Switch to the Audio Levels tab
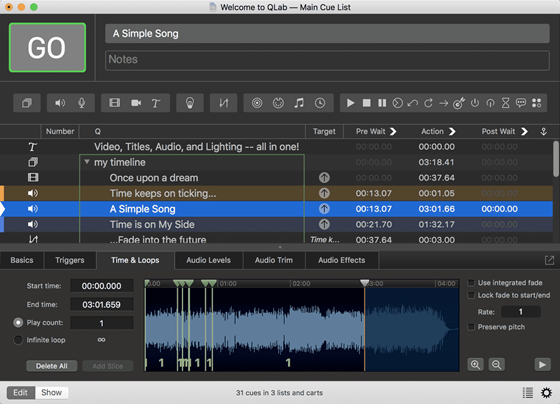The height and width of the screenshot is (404, 560). [209, 260]
